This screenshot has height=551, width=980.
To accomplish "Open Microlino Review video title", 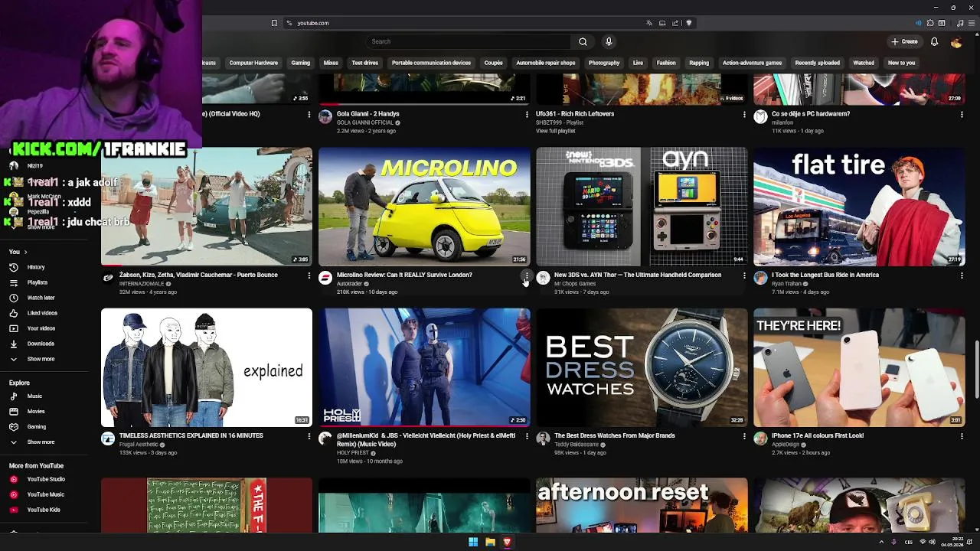I will pyautogui.click(x=404, y=275).
